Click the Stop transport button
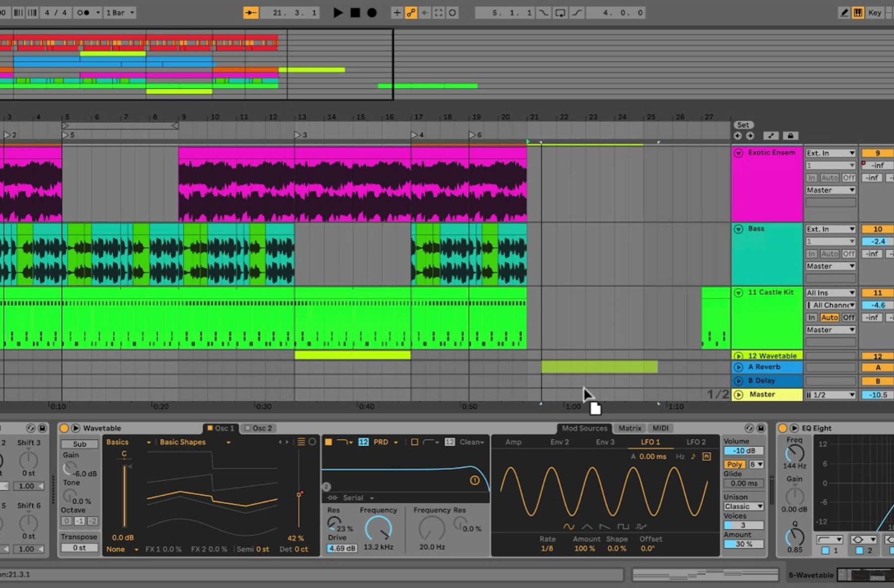 point(355,12)
